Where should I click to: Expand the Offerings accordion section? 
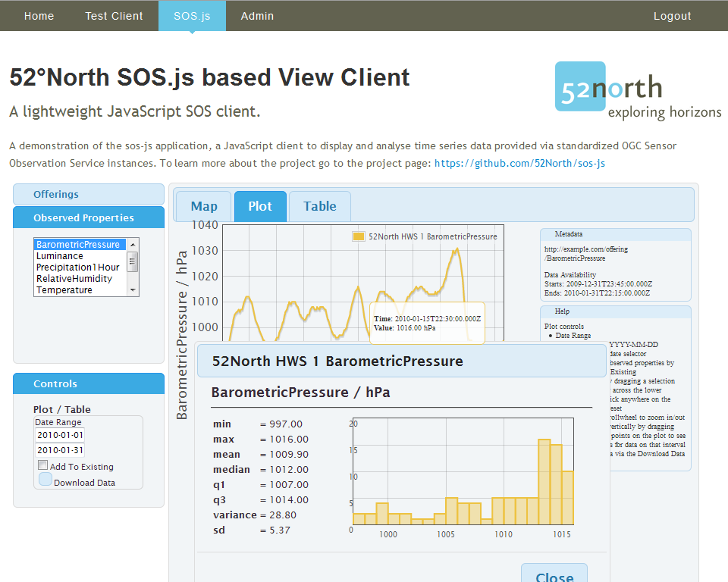pos(89,194)
